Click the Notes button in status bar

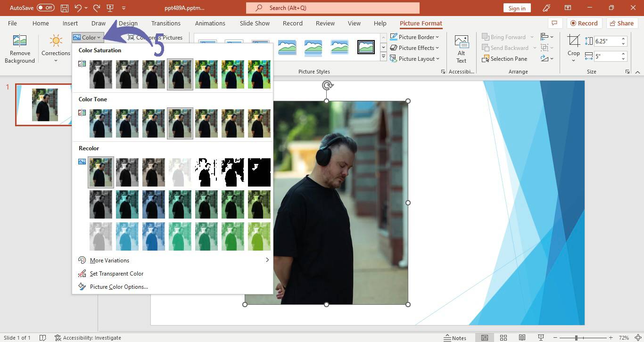(x=455, y=338)
